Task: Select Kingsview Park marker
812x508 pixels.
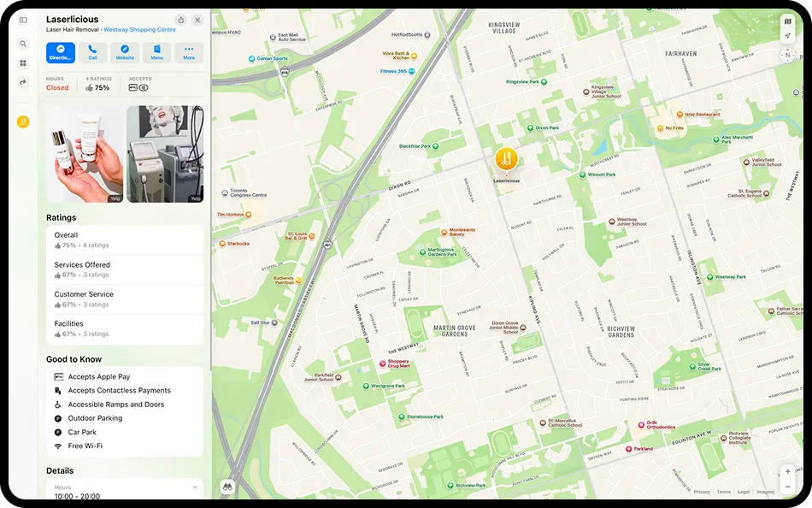Action: click(544, 82)
